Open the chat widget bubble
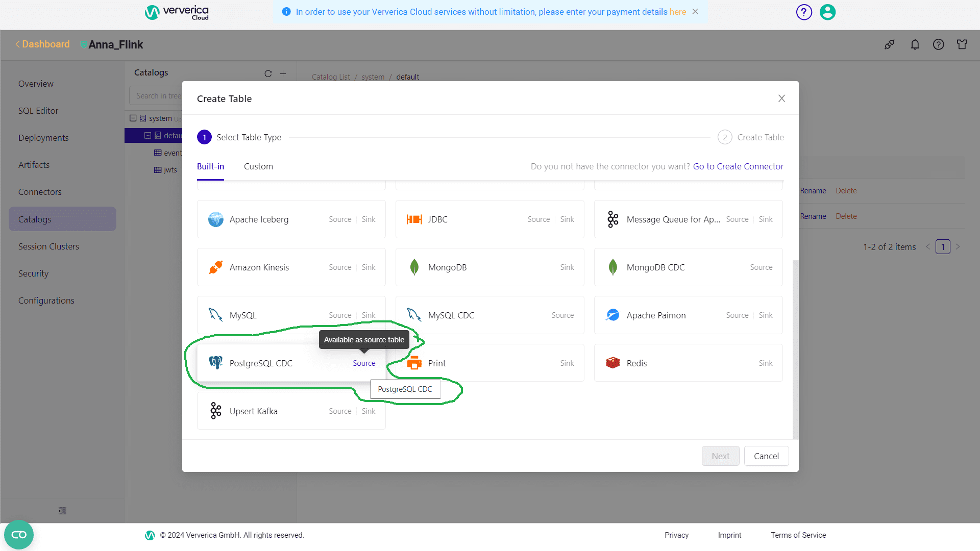 point(19,535)
